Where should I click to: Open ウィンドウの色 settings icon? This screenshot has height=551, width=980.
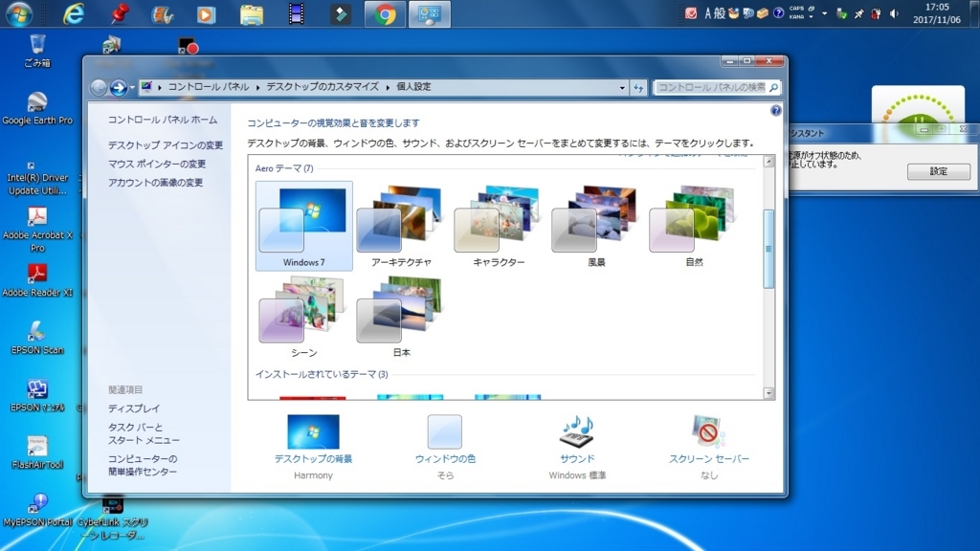445,431
